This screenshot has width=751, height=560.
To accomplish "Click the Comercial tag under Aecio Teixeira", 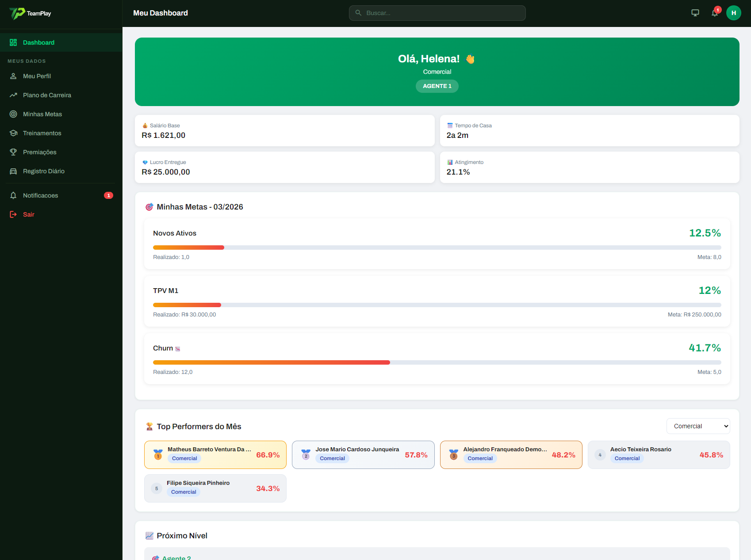I will pyautogui.click(x=627, y=458).
